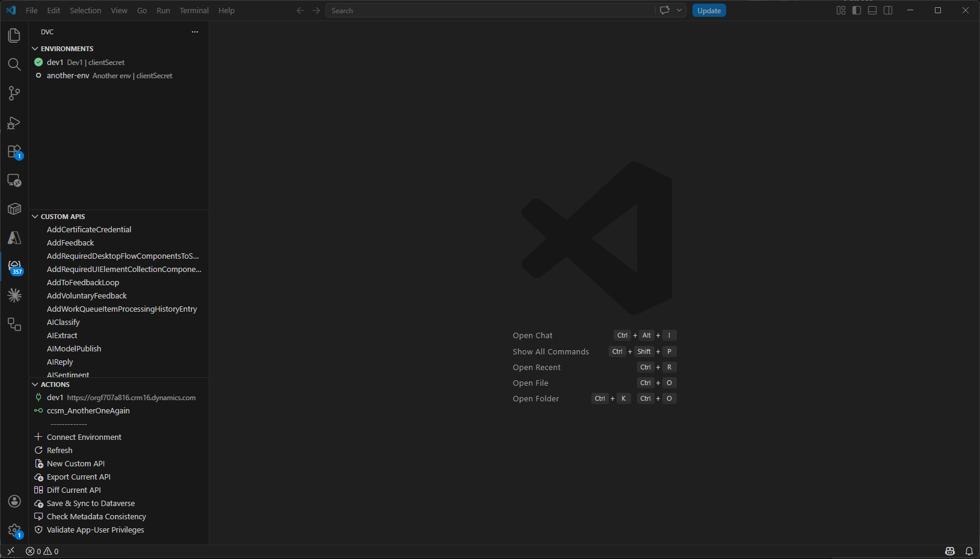Screen dimensions: 980x559
Task: Click Save & Sync to Dataverse
Action: (x=119, y=504)
